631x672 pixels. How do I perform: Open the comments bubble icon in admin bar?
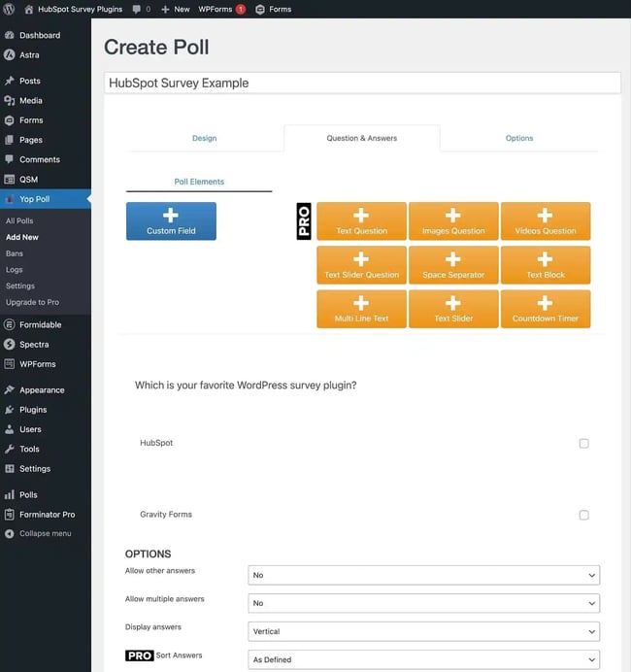[136, 9]
